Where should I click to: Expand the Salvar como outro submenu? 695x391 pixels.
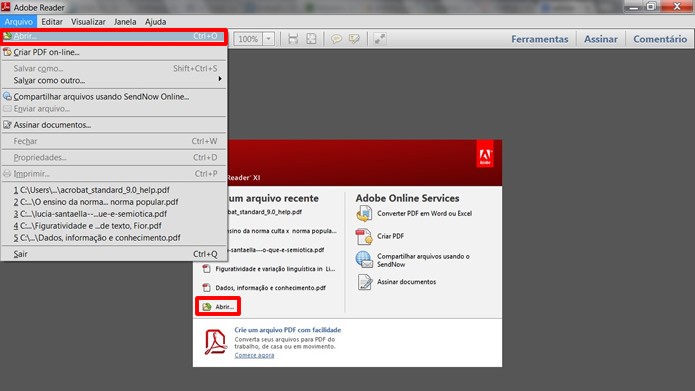114,80
